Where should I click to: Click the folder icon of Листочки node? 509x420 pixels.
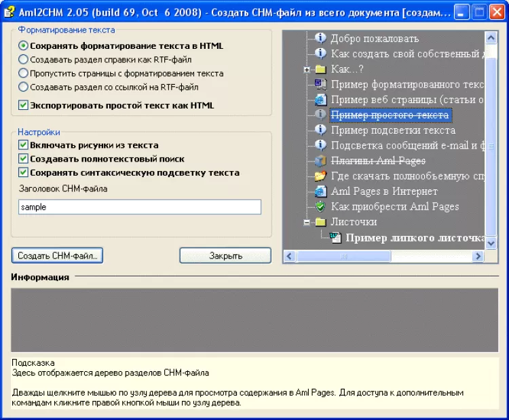(320, 222)
